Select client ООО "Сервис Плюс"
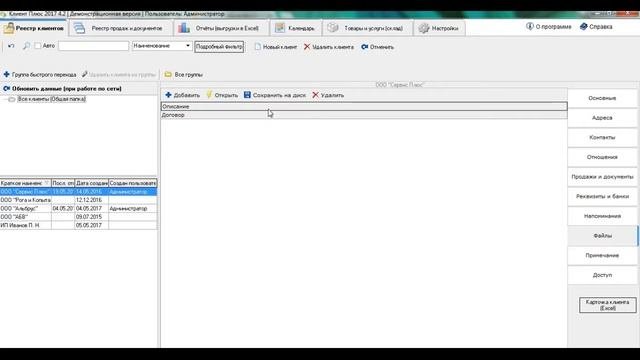The width and height of the screenshot is (640, 360). 25,192
